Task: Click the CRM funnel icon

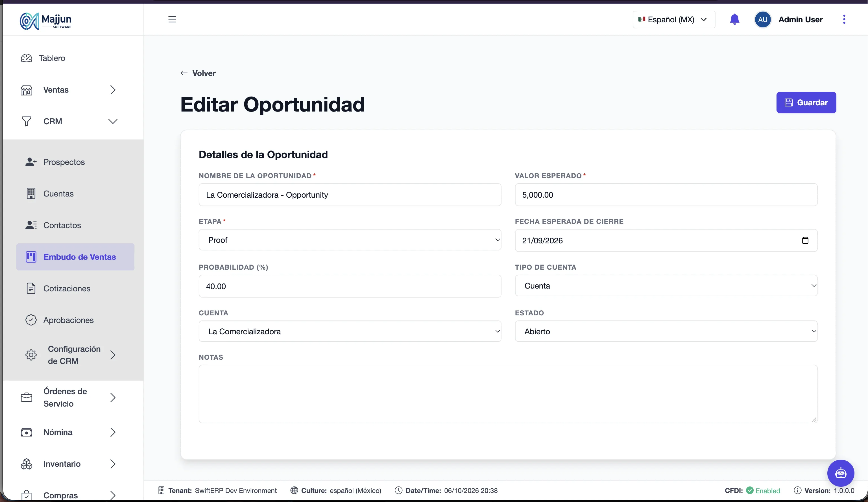Action: 27,121
